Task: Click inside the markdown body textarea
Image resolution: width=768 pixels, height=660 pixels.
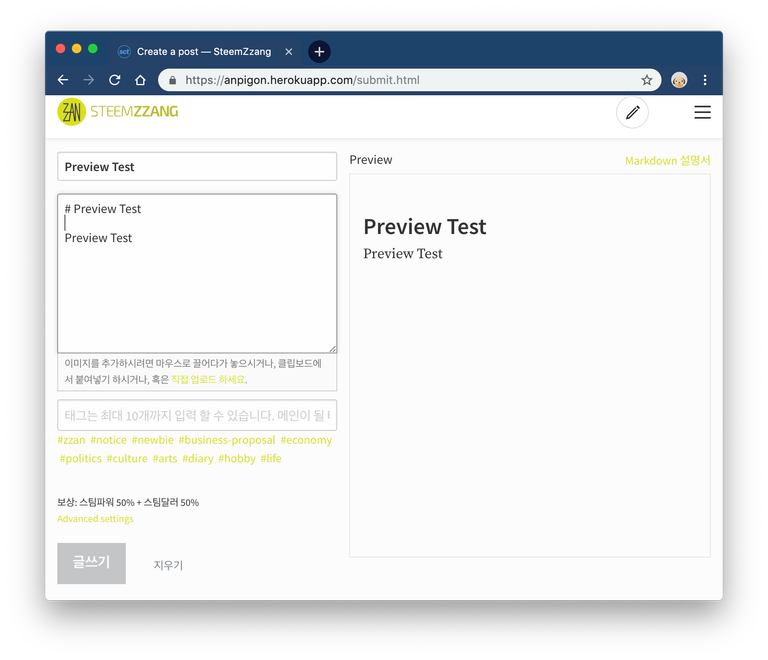Action: (x=197, y=273)
